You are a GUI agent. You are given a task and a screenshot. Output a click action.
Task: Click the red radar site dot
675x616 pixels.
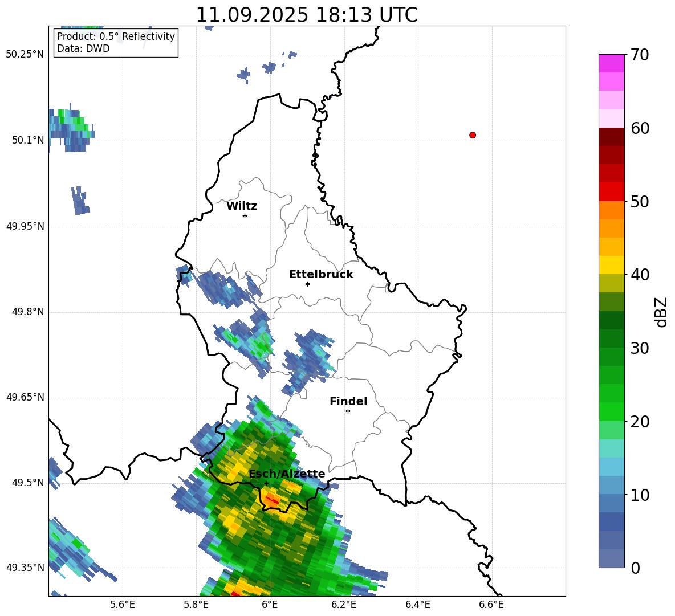473,135
